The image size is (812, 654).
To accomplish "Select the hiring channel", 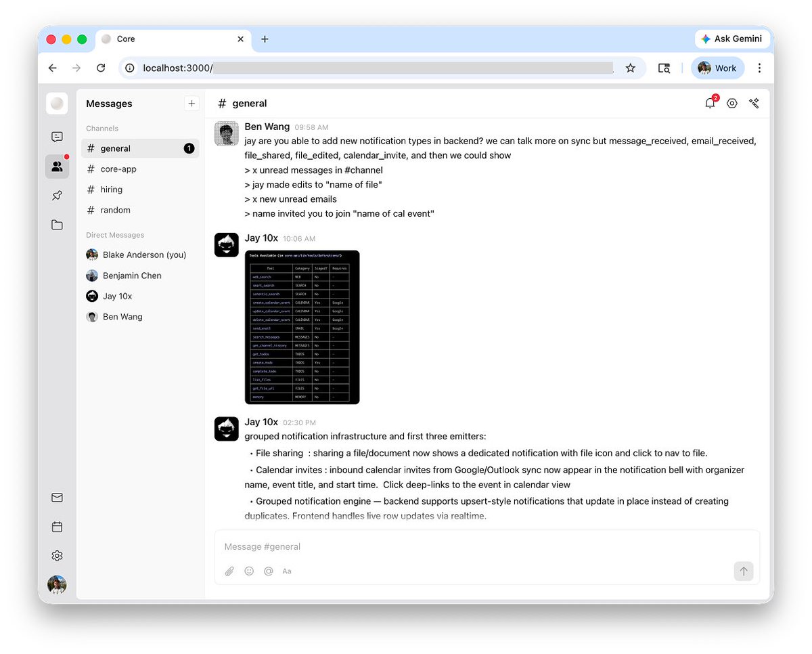I will coord(140,190).
